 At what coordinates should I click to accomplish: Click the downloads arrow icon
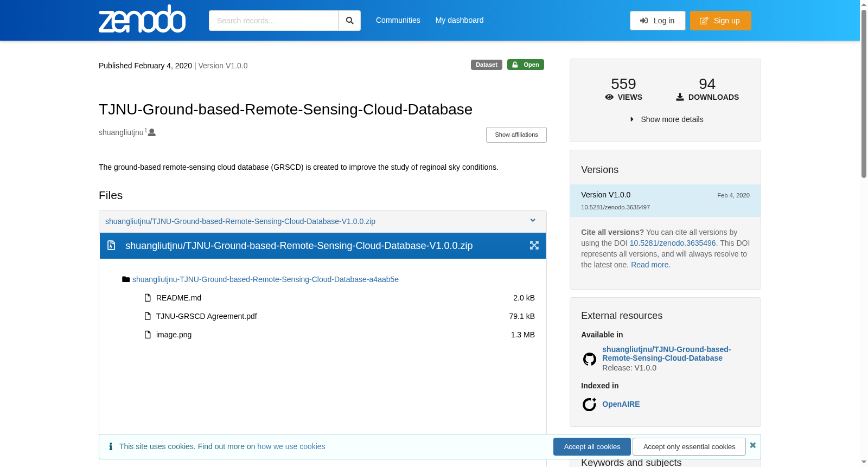coord(680,97)
